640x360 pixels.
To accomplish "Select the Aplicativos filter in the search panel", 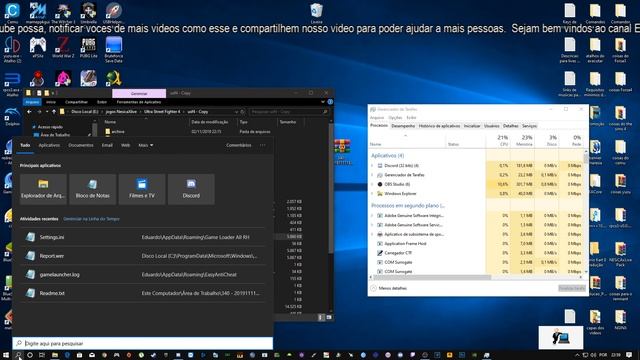I will (49, 145).
